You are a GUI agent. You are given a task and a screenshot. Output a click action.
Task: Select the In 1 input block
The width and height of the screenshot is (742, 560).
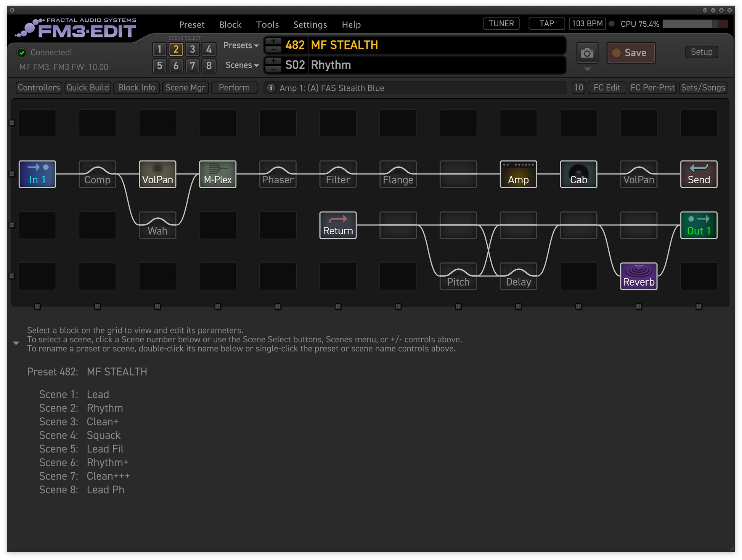[x=37, y=174]
